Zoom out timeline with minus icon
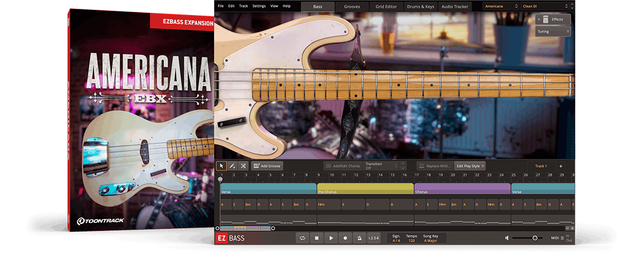The image size is (644, 262). pyautogui.click(x=567, y=228)
